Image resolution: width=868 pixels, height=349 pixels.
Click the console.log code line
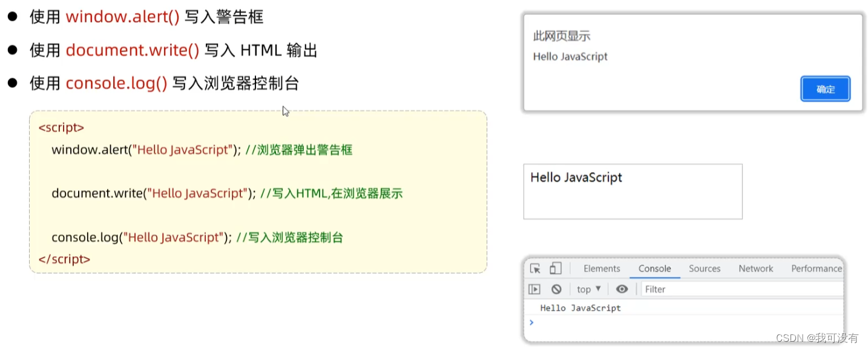pyautogui.click(x=197, y=237)
